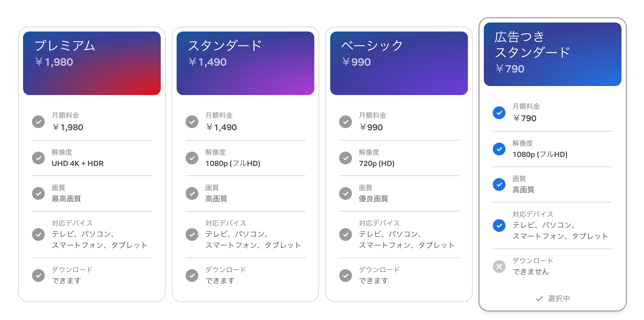644x320 pixels.
Task: Click the gray X icon beside ダウンロード できません
Action: (499, 267)
